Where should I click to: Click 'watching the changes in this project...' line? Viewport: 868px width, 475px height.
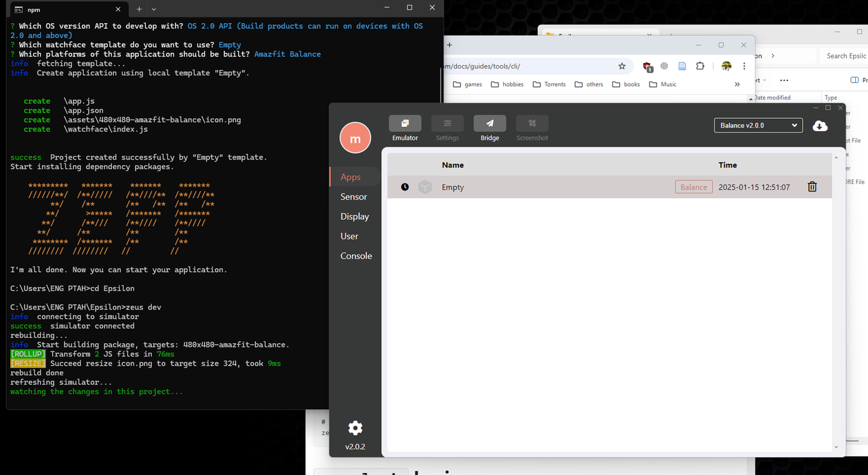coord(96,392)
